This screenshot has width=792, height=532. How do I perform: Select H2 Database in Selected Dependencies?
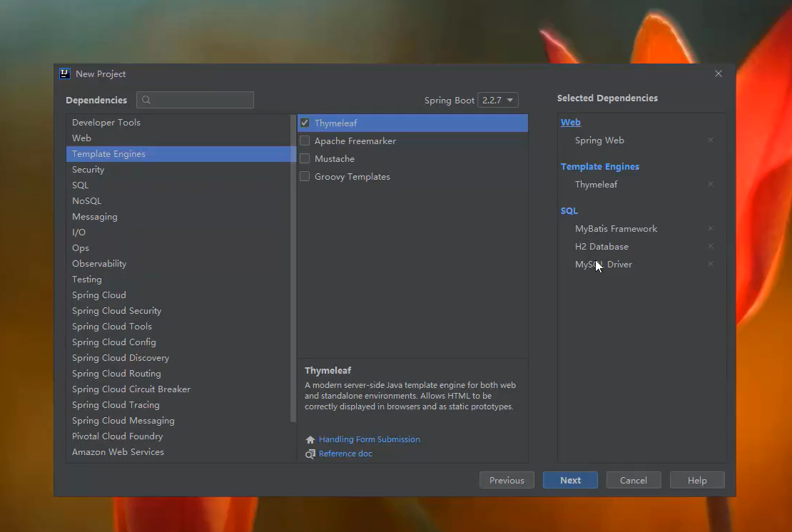point(601,246)
